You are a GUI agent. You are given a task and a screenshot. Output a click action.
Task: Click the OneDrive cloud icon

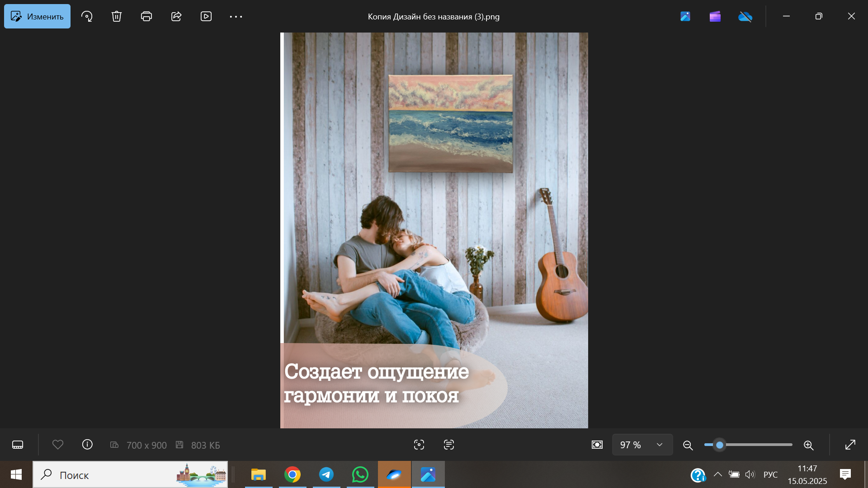coord(745,16)
